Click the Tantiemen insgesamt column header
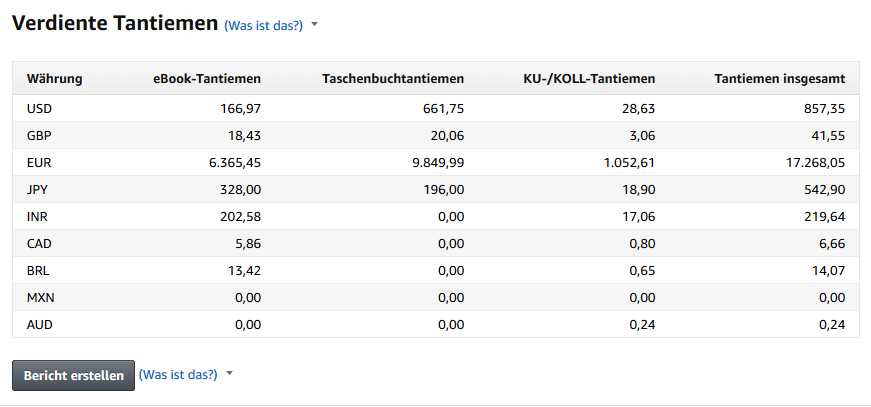Image resolution: width=871 pixels, height=407 pixels. [780, 79]
